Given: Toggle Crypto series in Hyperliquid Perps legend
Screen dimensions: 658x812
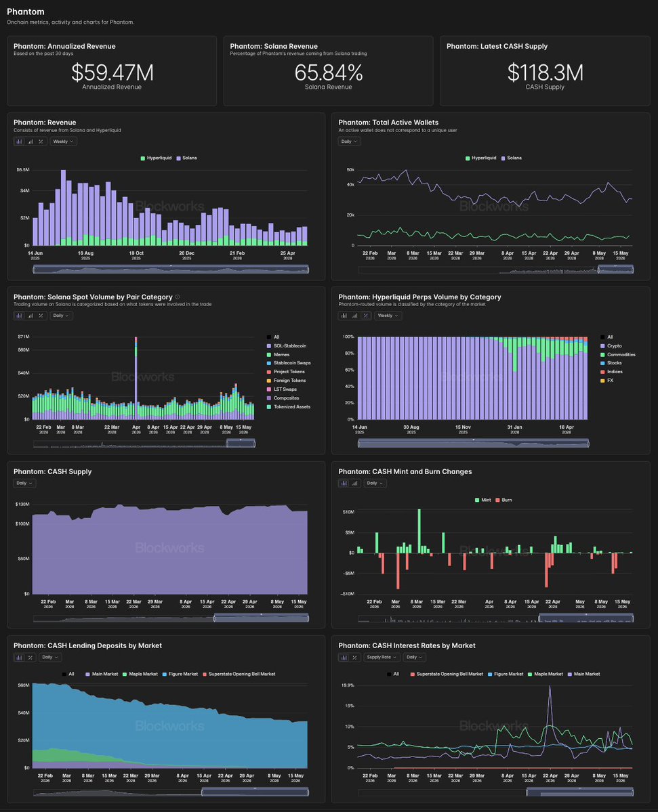Looking at the screenshot, I should click(611, 346).
